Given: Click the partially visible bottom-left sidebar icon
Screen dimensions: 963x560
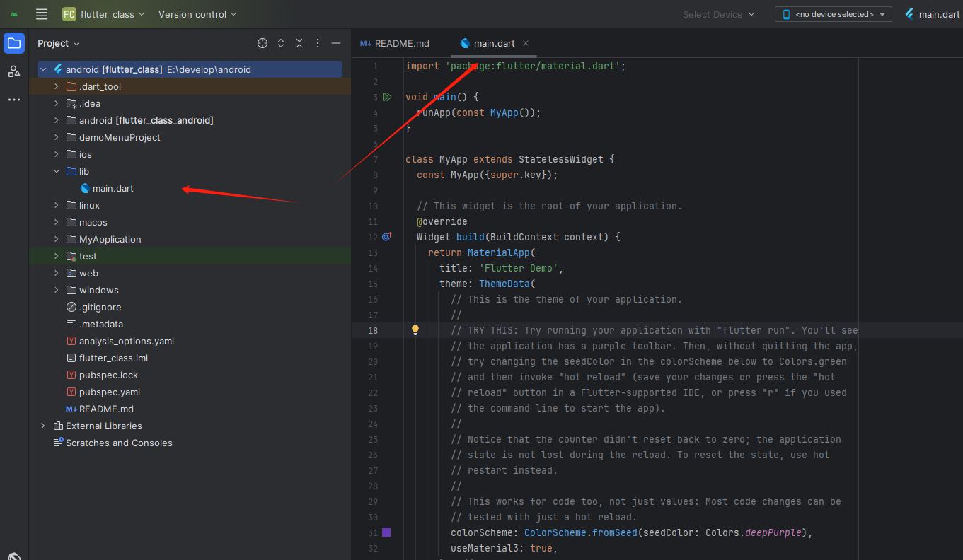Looking at the screenshot, I should (x=14, y=556).
